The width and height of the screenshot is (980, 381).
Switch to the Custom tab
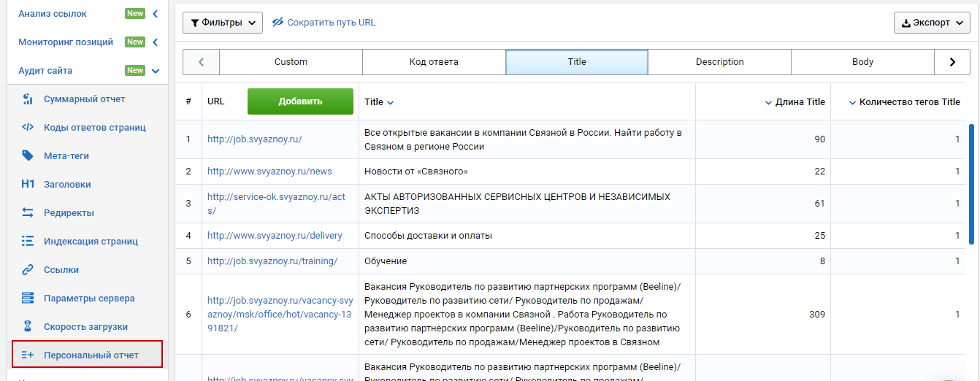click(x=291, y=62)
